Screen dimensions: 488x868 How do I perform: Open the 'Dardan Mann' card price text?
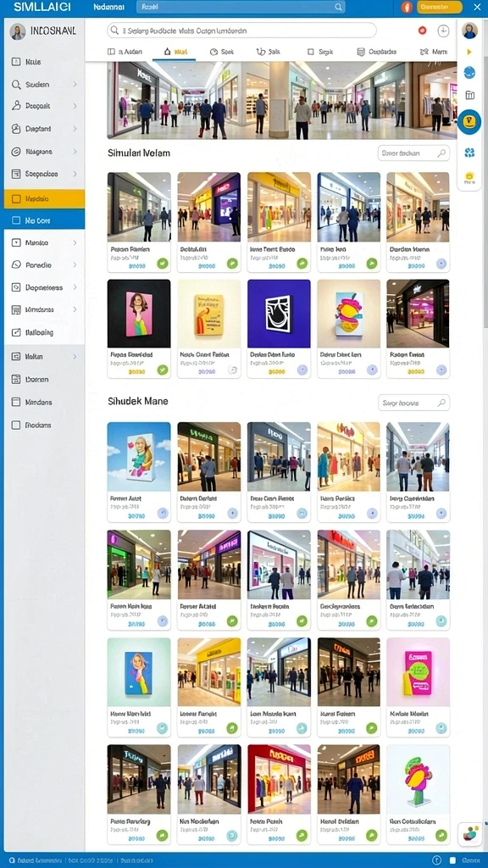point(414,266)
